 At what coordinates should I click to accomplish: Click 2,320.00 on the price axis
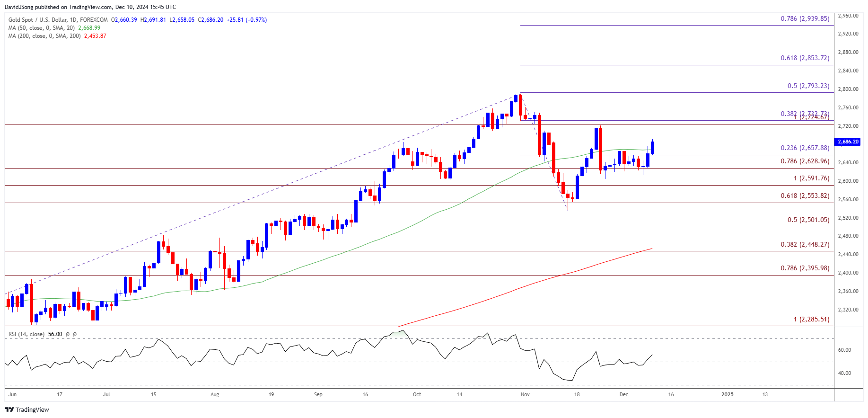[848, 310]
